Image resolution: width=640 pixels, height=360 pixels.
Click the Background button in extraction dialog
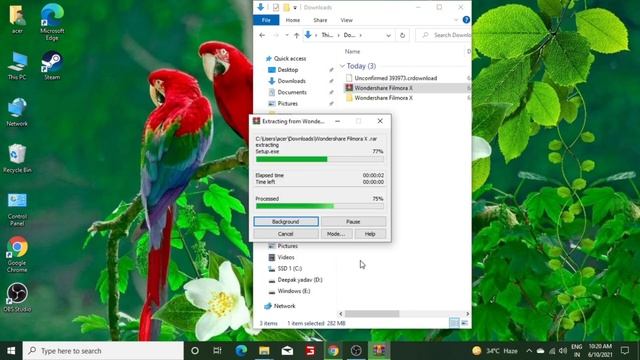(286, 222)
